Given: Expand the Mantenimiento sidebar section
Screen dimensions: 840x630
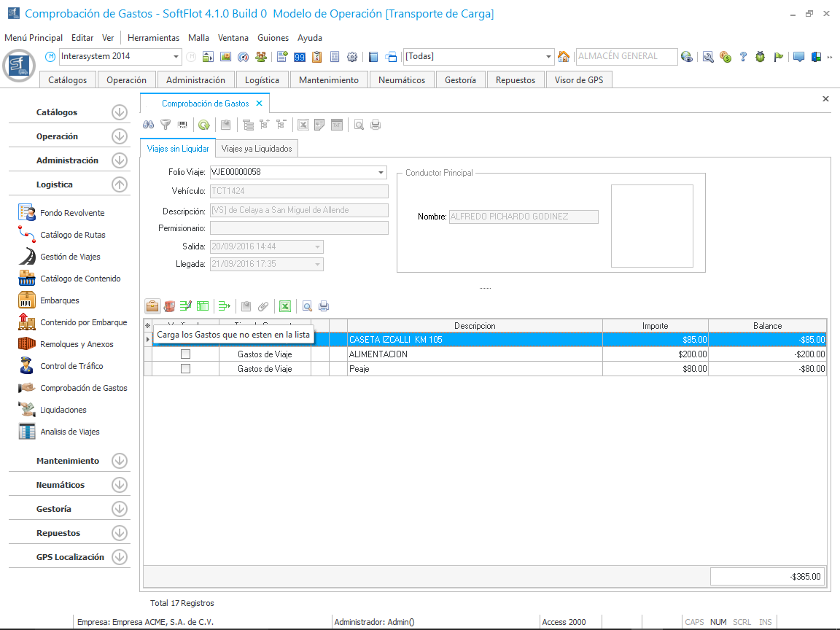Looking at the screenshot, I should (x=120, y=461).
